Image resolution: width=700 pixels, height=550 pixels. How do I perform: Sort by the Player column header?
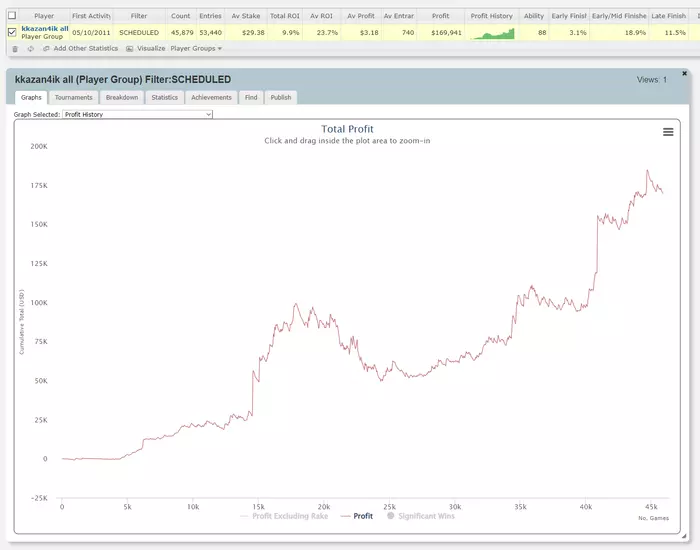click(x=44, y=16)
